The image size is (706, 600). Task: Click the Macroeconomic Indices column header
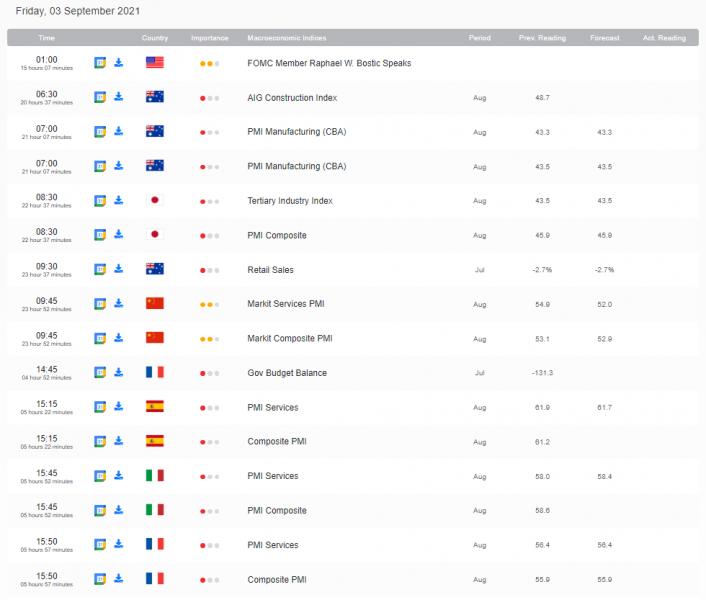click(x=287, y=38)
